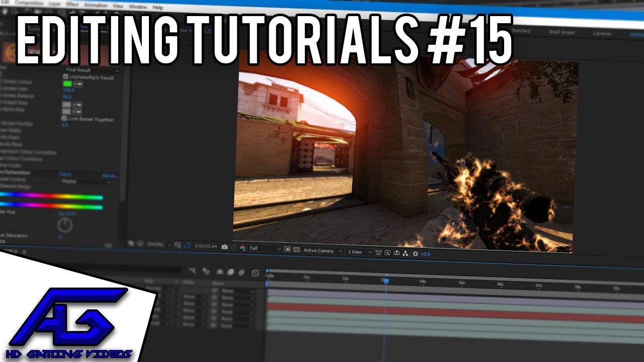This screenshot has height=362, width=644.
Task: Click the green Screen Colour swatch
Action: click(x=67, y=84)
